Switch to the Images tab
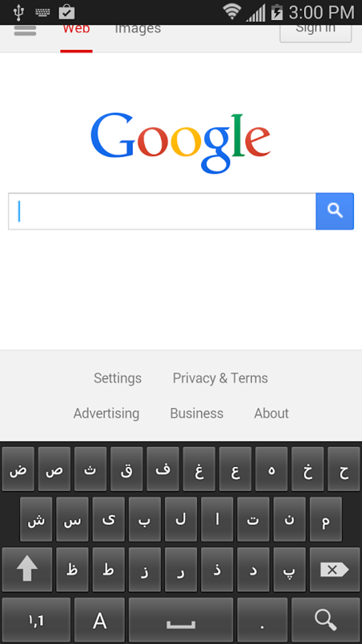Image resolution: width=362 pixels, height=644 pixels. [x=138, y=29]
